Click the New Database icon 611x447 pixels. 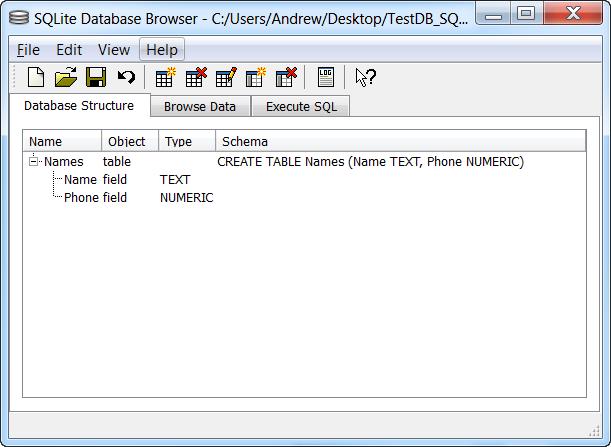pyautogui.click(x=36, y=77)
